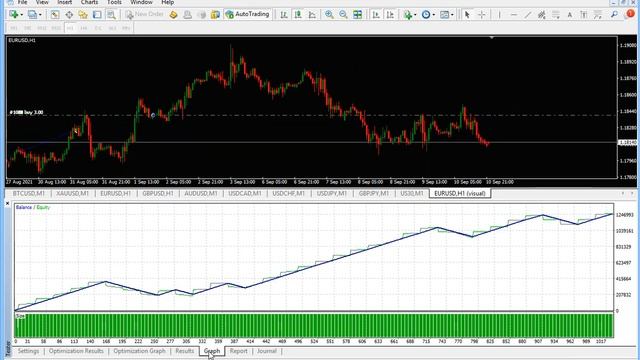Switch timeframe to M30
This screenshot has height=360, width=640.
pyautogui.click(x=56, y=28)
